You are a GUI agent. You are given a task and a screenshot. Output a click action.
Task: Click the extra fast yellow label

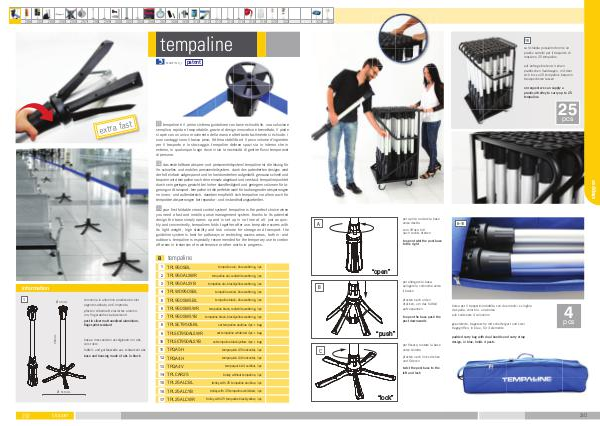tap(115, 127)
